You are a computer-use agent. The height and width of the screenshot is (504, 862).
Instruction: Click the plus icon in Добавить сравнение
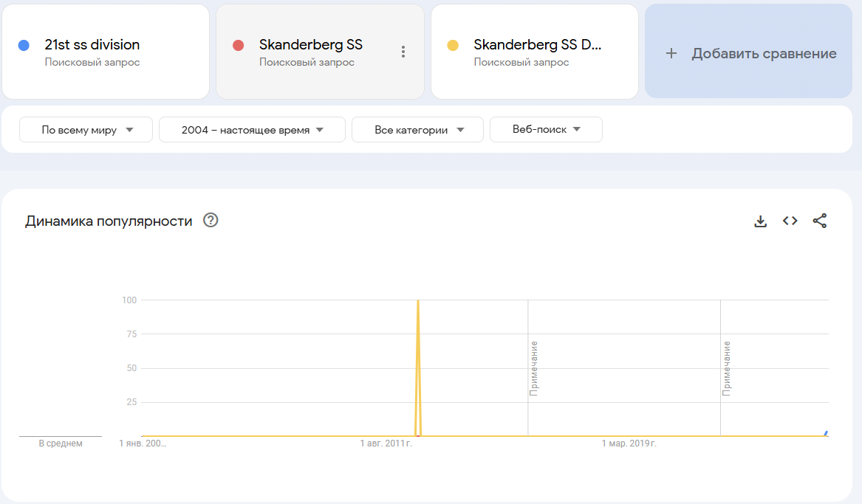point(671,53)
